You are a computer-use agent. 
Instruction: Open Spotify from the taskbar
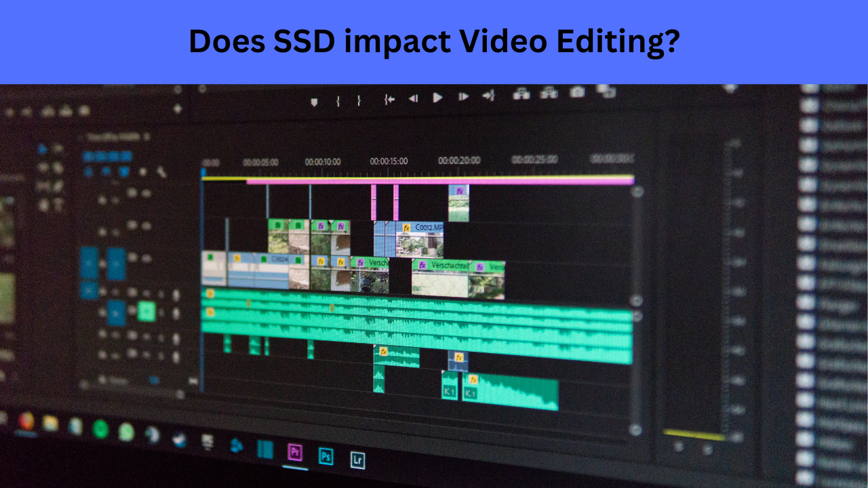point(100,428)
